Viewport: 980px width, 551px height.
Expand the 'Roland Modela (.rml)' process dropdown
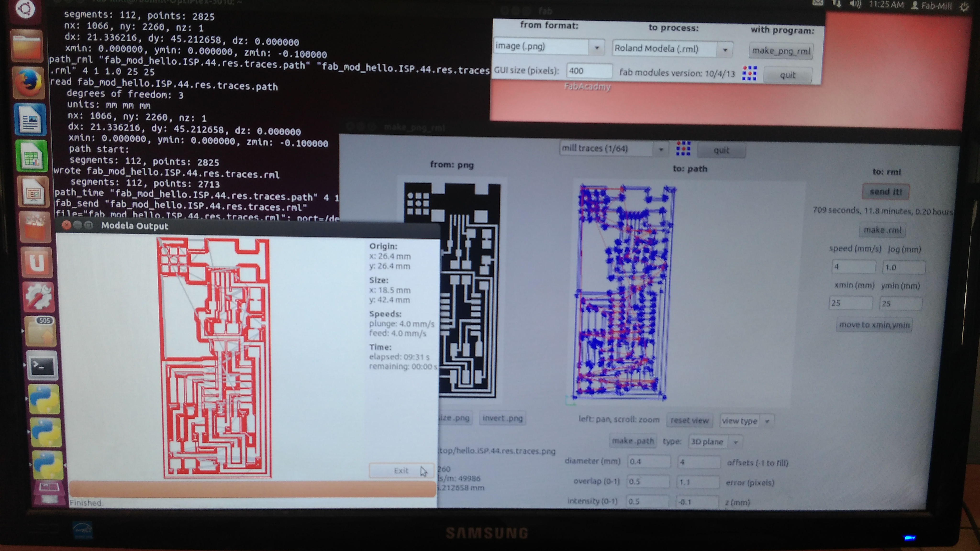pos(725,50)
